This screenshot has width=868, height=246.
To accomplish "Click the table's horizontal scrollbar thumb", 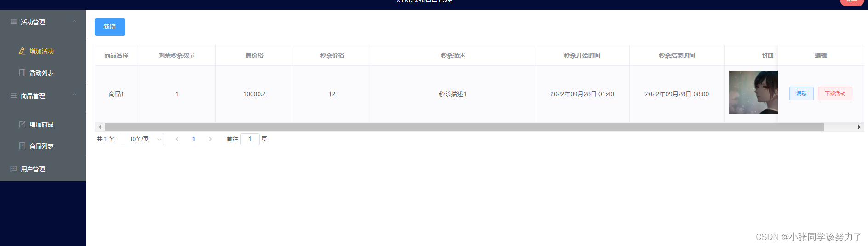I will [464, 127].
